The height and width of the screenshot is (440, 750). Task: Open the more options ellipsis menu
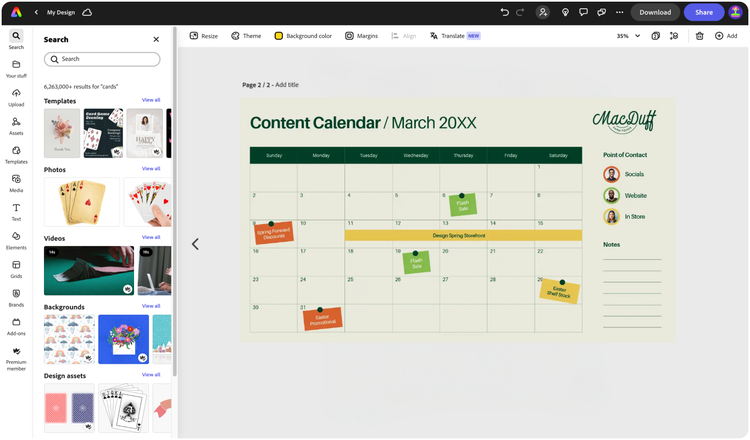[619, 12]
